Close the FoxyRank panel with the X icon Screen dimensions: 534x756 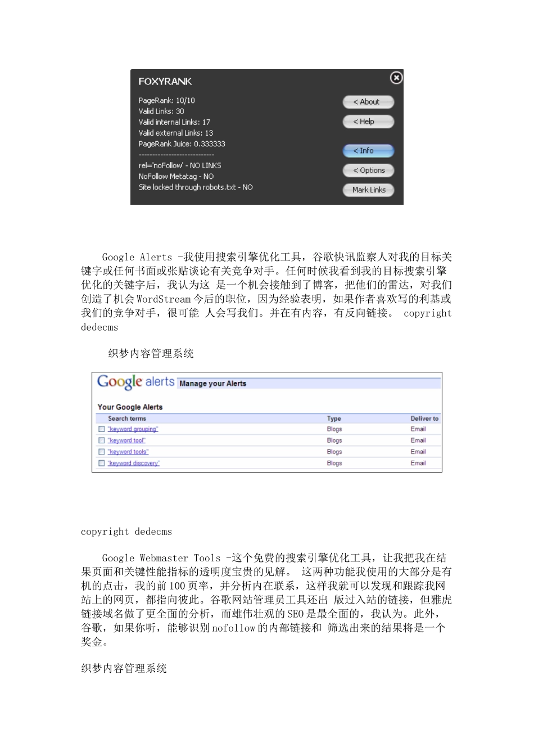[x=396, y=78]
